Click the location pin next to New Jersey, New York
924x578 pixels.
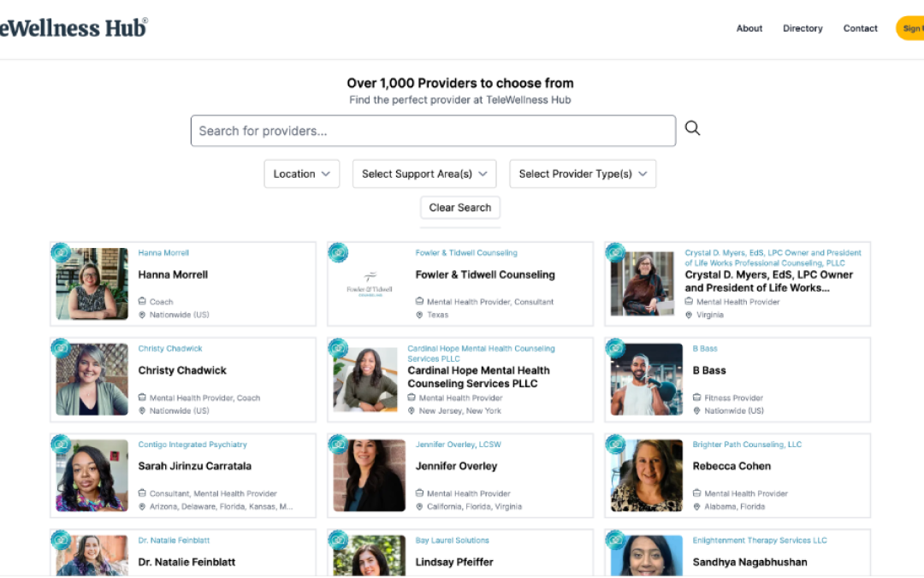tap(412, 410)
